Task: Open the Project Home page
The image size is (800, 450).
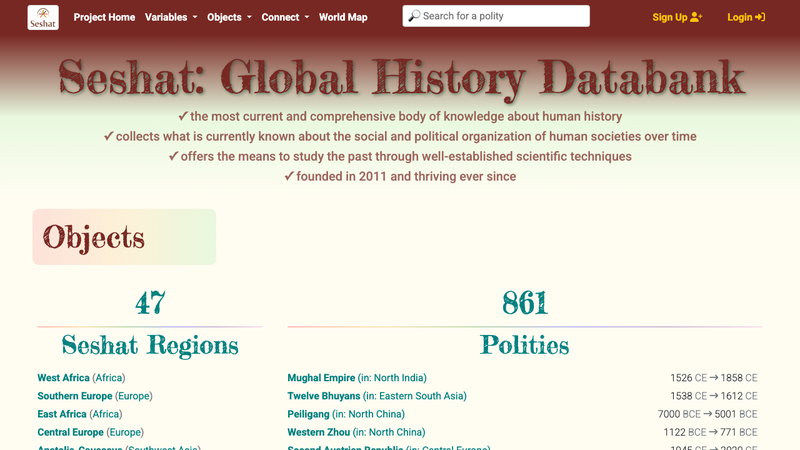Action: pos(104,17)
